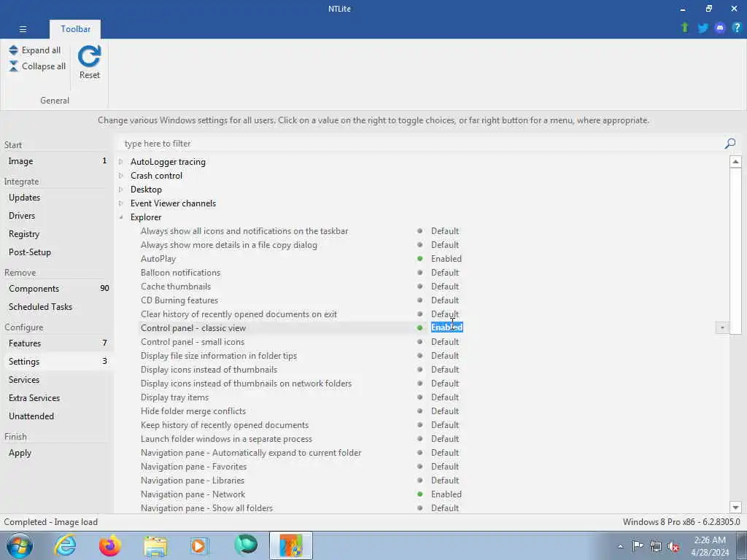Expand the Event Viewer channels group
This screenshot has width=747, height=560.
[121, 203]
